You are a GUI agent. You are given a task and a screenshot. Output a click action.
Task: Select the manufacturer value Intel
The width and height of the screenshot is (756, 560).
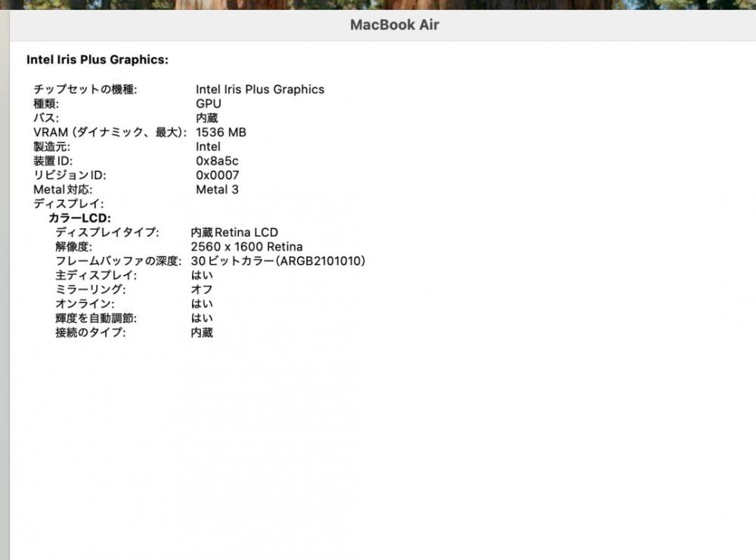click(x=208, y=147)
